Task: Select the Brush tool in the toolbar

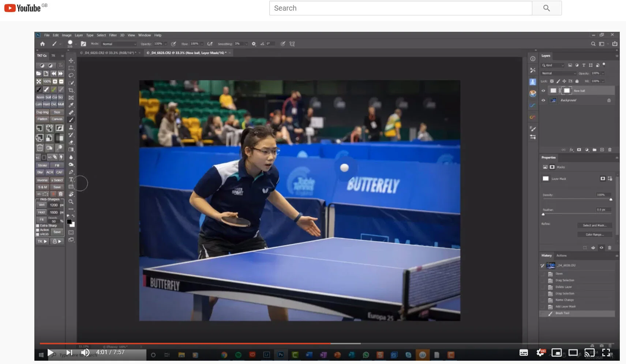Action: coord(71,120)
